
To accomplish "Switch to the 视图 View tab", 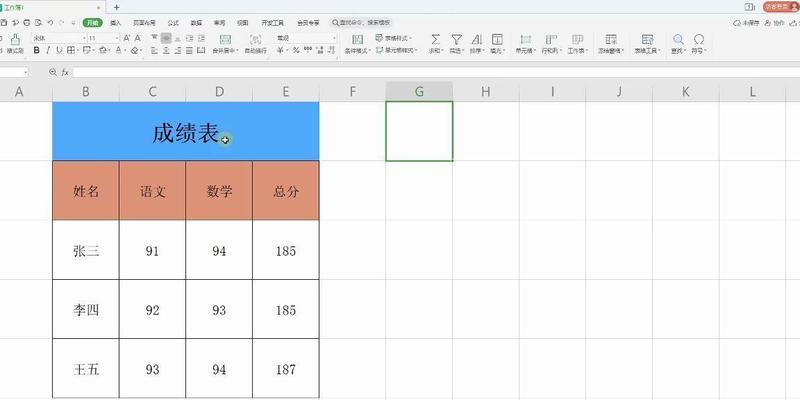I will 242,23.
